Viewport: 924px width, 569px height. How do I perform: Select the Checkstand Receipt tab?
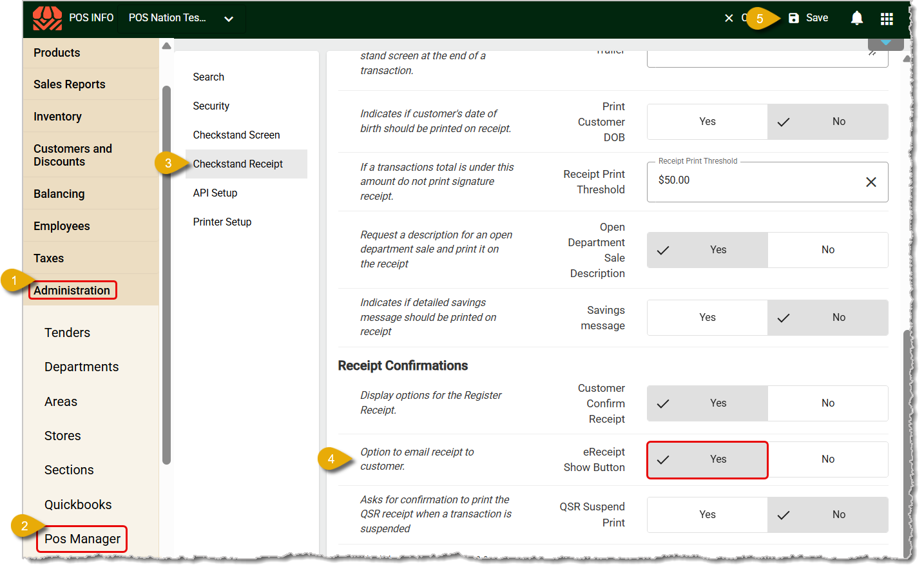pos(246,164)
